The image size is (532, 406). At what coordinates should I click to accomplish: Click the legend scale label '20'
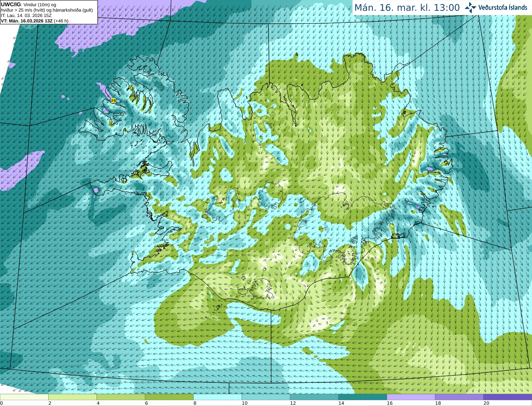point(486,403)
